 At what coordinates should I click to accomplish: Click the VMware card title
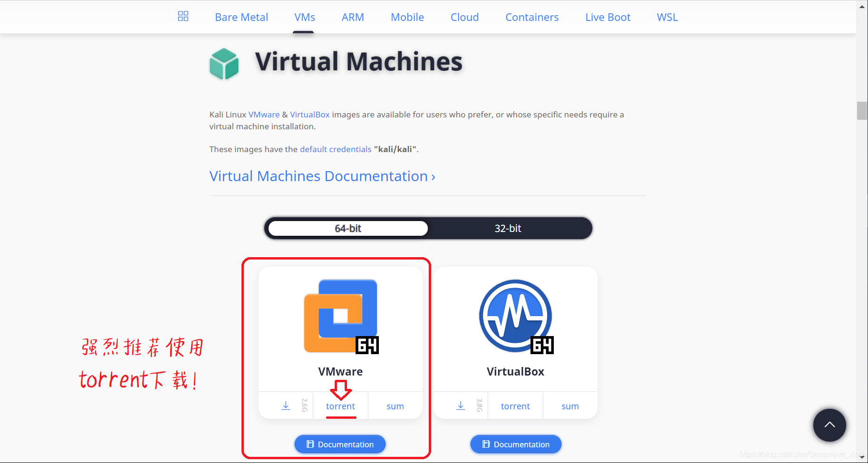340,372
